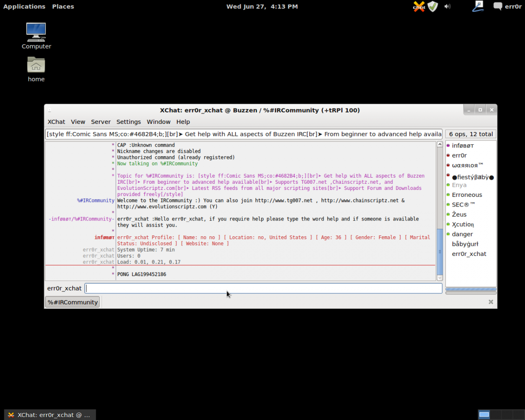Open the Settings menu
The image size is (525, 420).
point(129,122)
